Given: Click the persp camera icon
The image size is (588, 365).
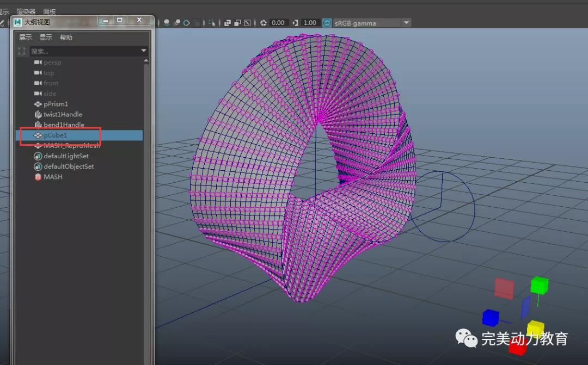Looking at the screenshot, I should 38,63.
